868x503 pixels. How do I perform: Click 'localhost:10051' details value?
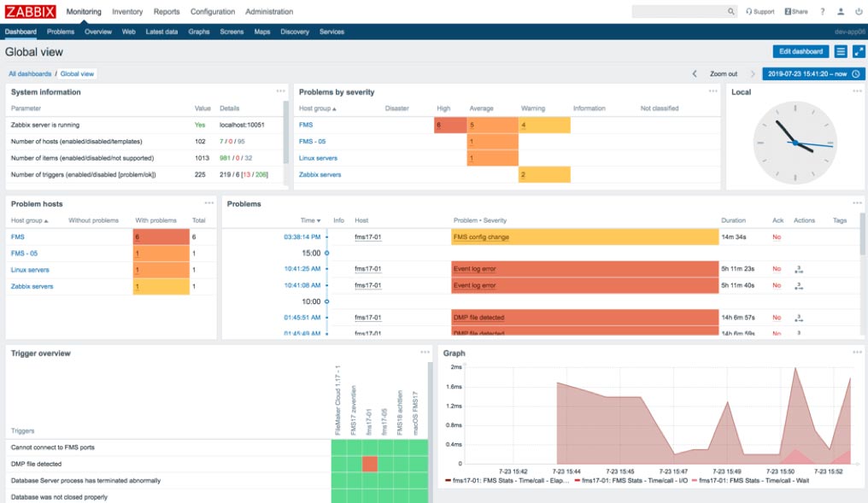click(x=242, y=125)
